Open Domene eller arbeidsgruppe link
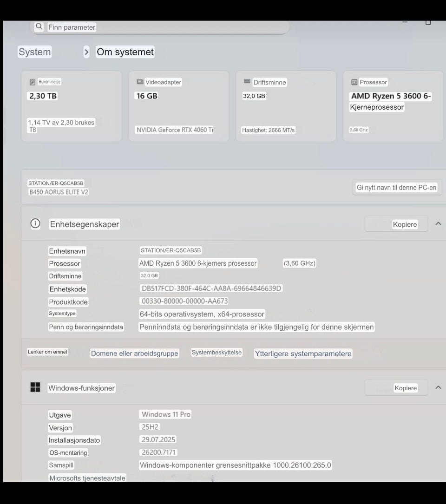 coord(134,353)
